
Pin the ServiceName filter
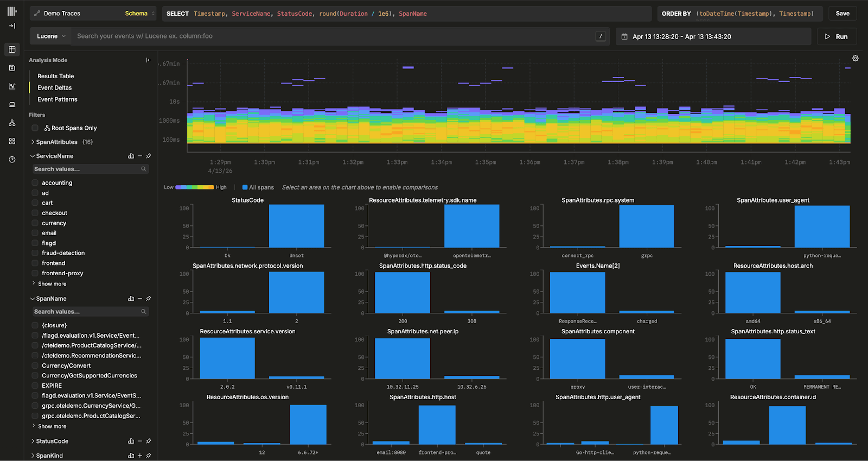click(149, 156)
